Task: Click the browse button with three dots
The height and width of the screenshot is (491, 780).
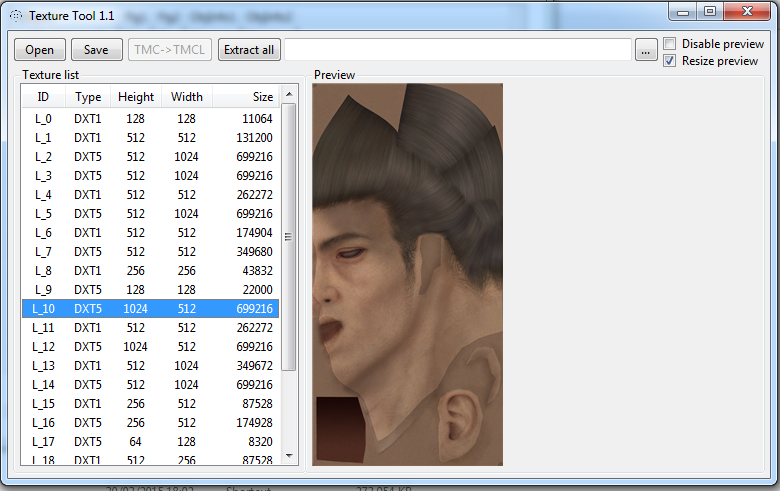Action: (x=646, y=50)
